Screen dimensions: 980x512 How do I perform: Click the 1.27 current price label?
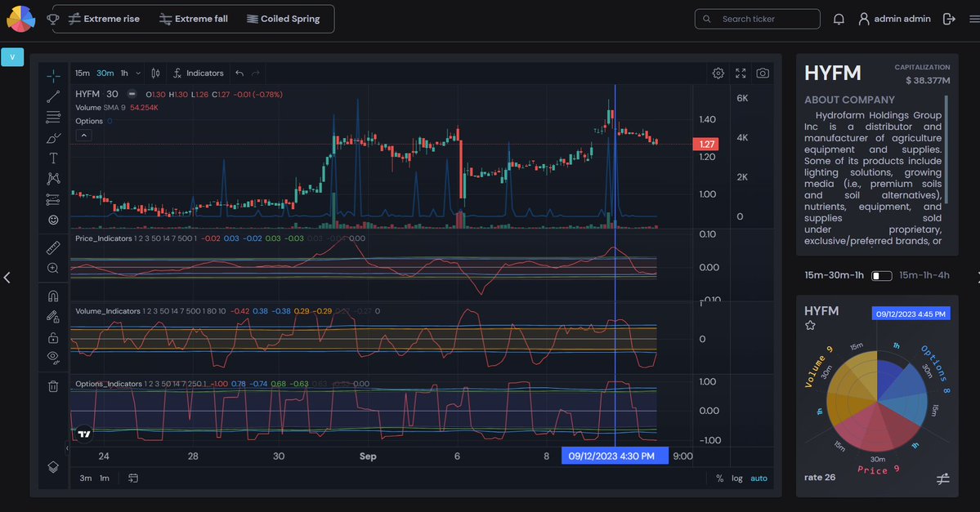pyautogui.click(x=705, y=145)
